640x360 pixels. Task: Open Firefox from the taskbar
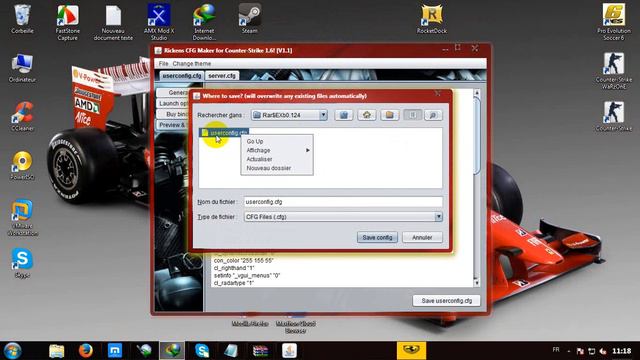click(85, 351)
